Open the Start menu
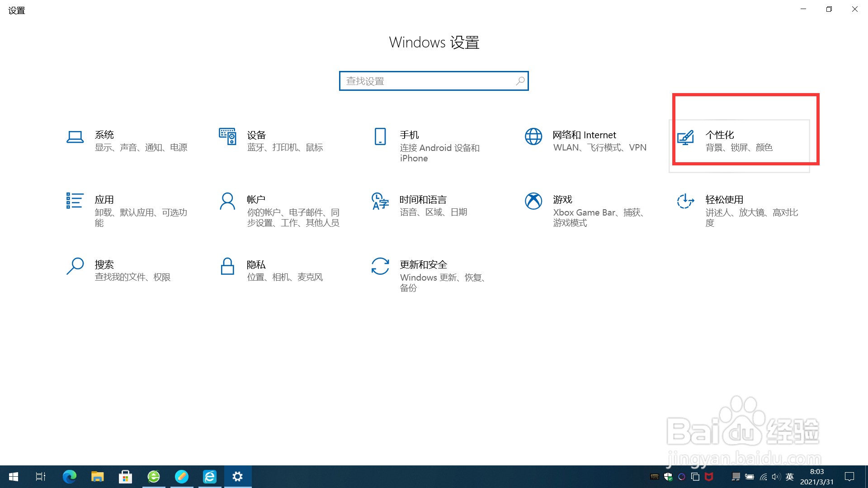Screen dimensions: 868x488 (x=13, y=477)
